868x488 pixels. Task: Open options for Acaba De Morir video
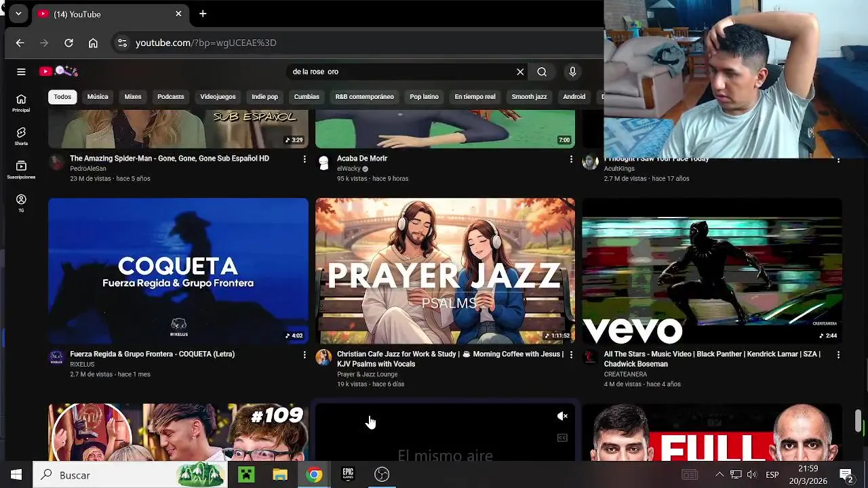pyautogui.click(x=571, y=159)
